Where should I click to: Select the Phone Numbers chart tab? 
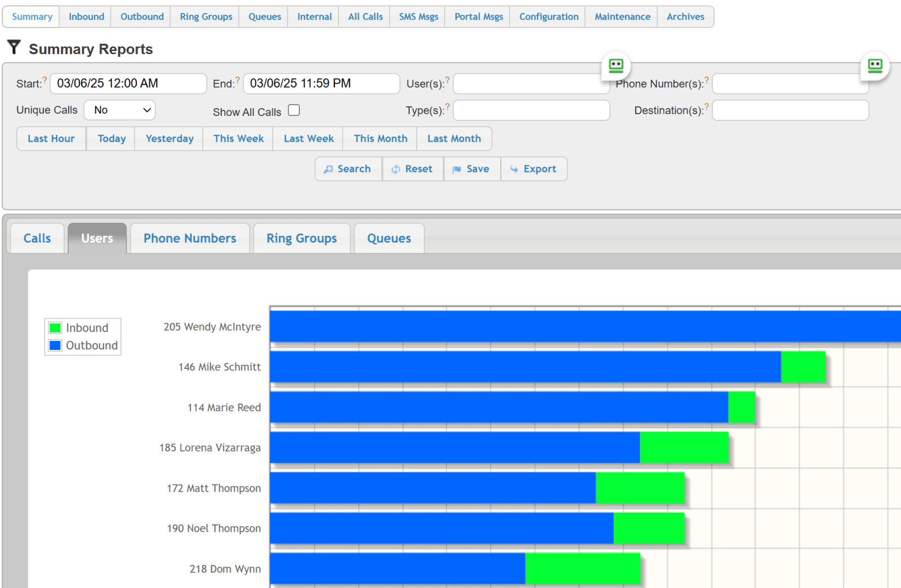(x=190, y=239)
